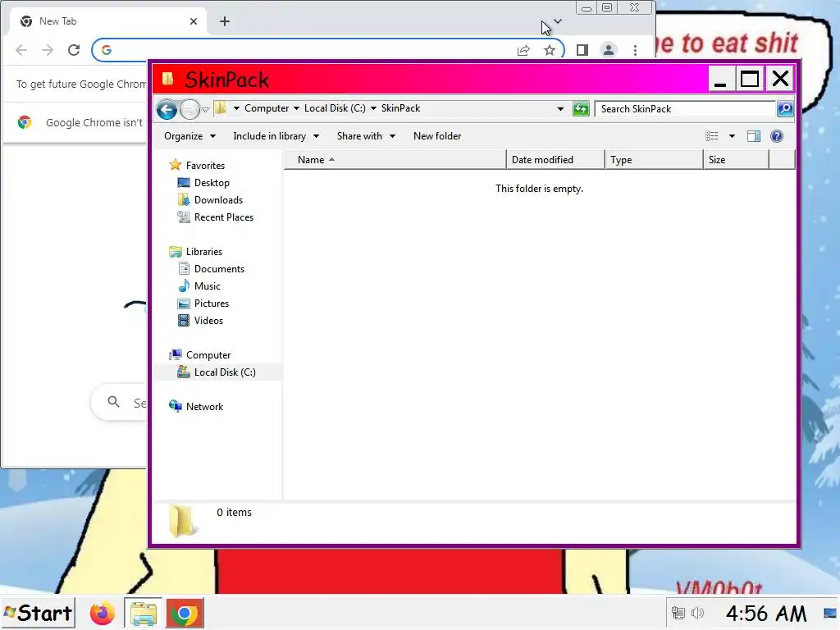Open the More view options dropdown arrow
This screenshot has width=840, height=630.
pos(732,136)
